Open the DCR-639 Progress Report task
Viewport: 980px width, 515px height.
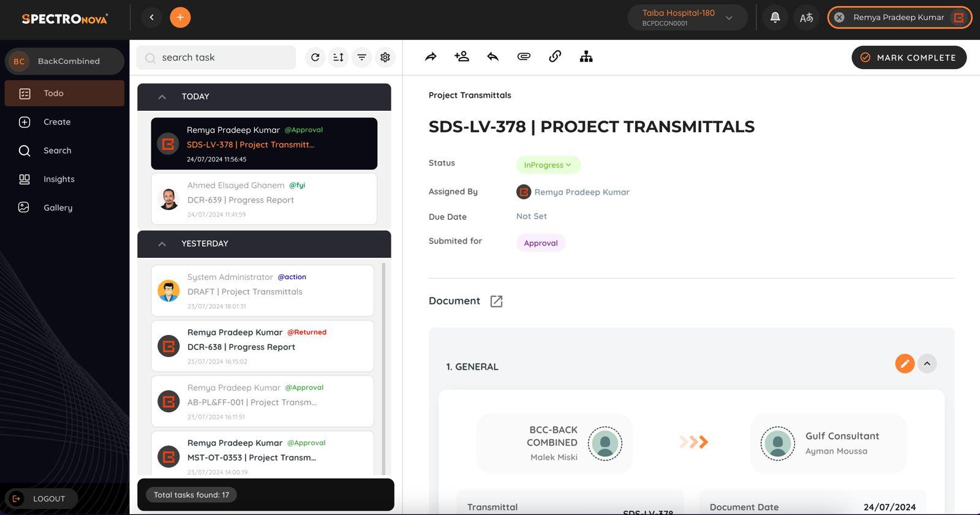[264, 199]
